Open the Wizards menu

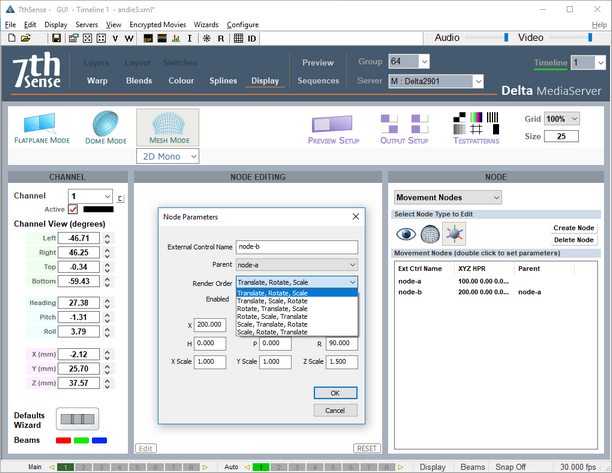tap(206, 25)
